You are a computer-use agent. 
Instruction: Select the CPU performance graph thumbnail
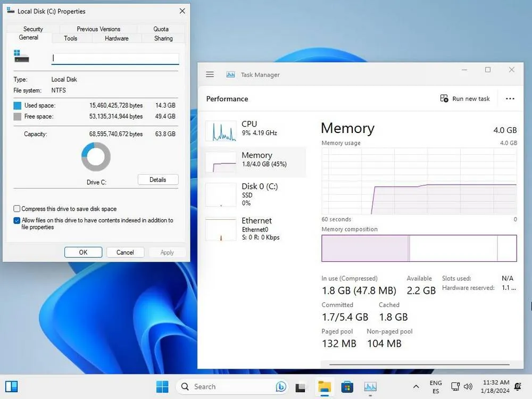coord(221,131)
